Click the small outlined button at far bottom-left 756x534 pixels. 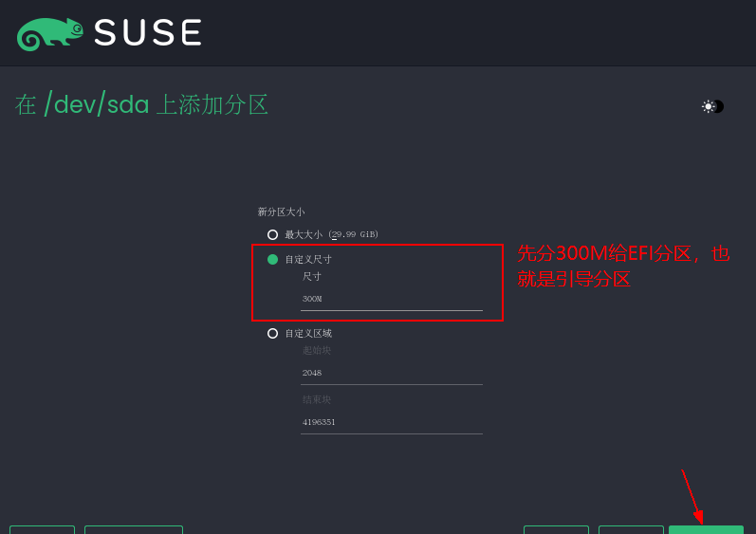(42, 529)
